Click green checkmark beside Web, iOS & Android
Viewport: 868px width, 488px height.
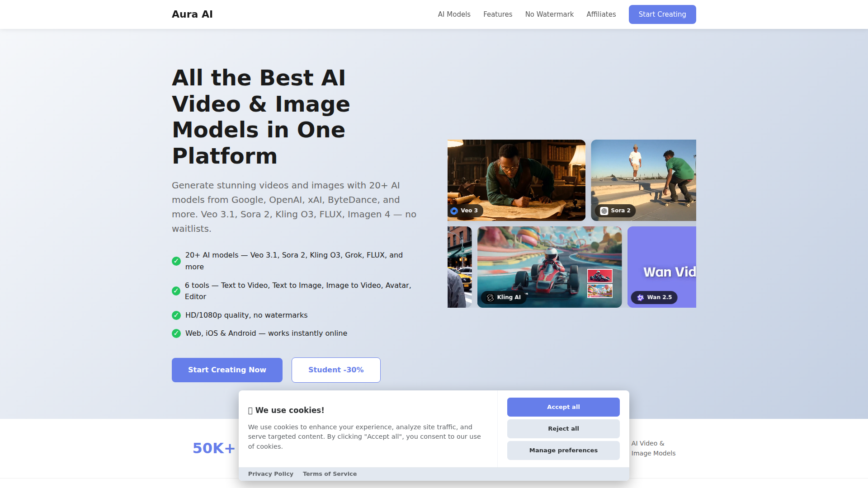tap(176, 333)
